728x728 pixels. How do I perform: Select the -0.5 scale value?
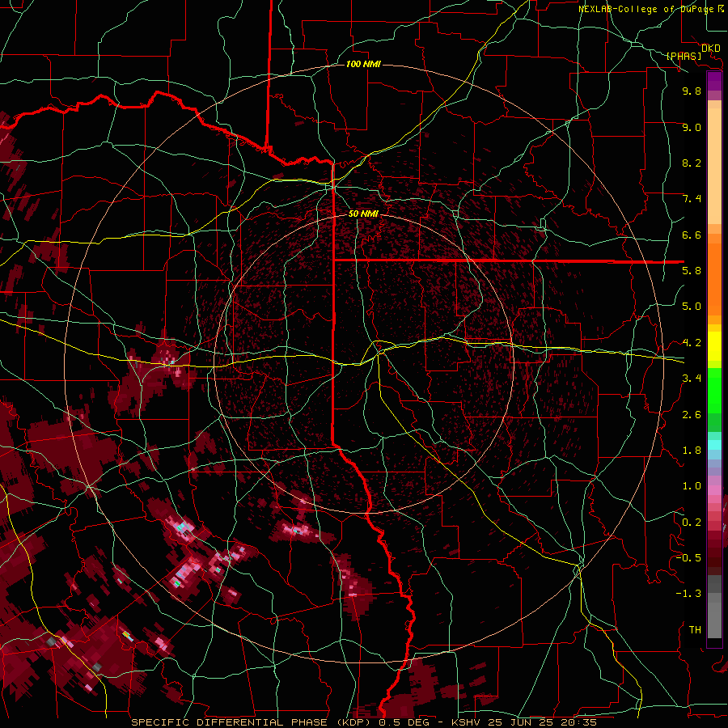[x=688, y=558]
